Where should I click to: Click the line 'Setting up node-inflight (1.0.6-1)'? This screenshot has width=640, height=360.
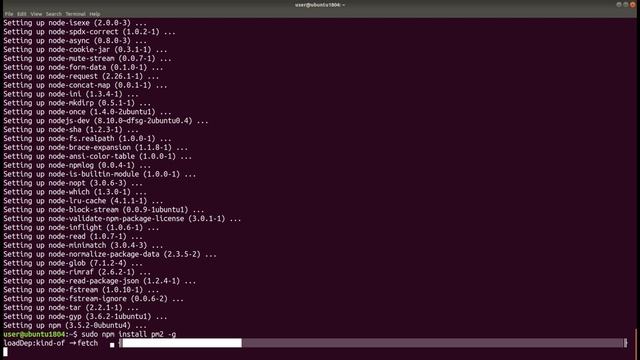[x=81, y=227]
